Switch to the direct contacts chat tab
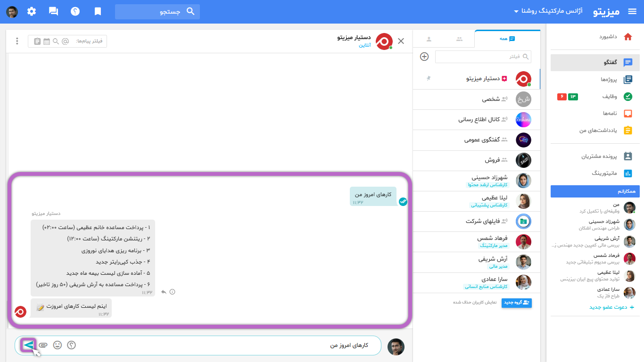The height and width of the screenshot is (362, 644). [x=429, y=39]
